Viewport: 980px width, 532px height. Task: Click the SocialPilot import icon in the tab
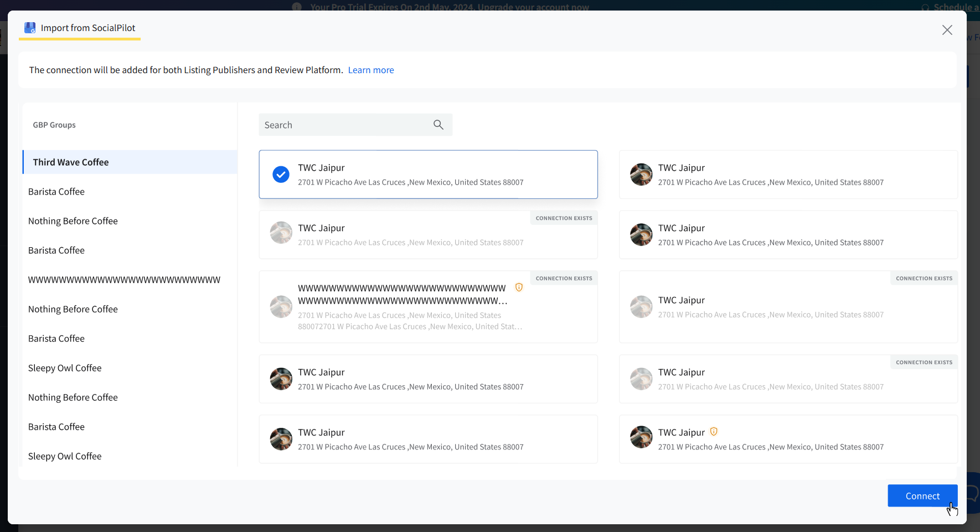point(30,28)
